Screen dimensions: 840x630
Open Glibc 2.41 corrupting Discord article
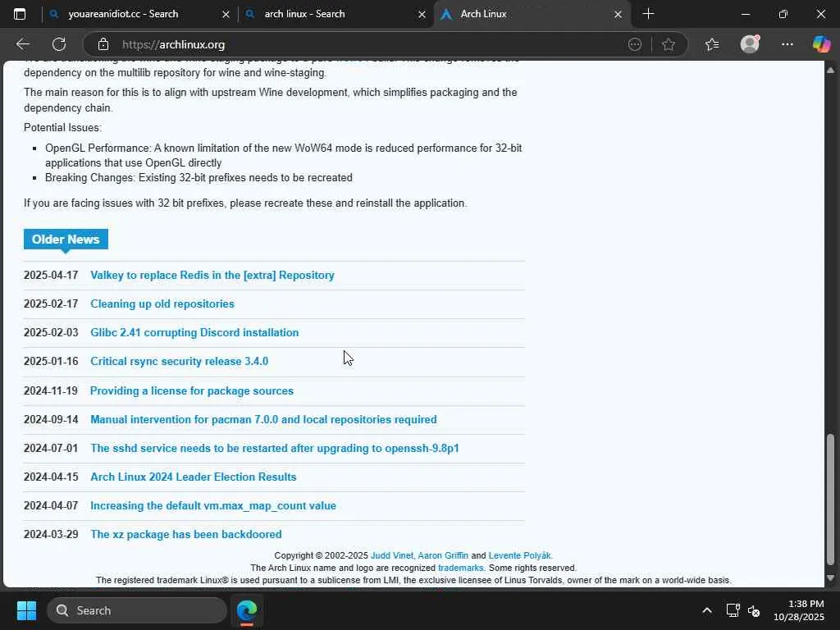pyautogui.click(x=194, y=333)
